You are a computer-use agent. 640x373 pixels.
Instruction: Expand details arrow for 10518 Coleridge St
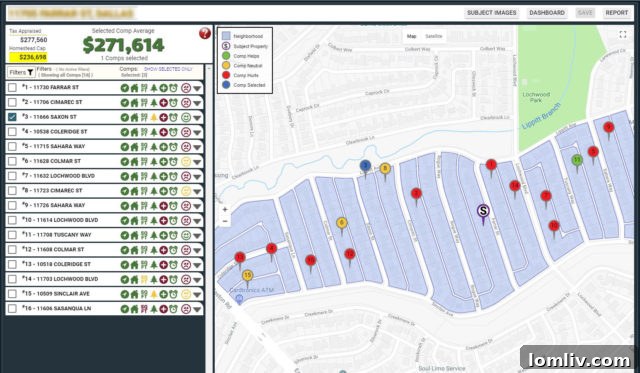tap(198, 265)
